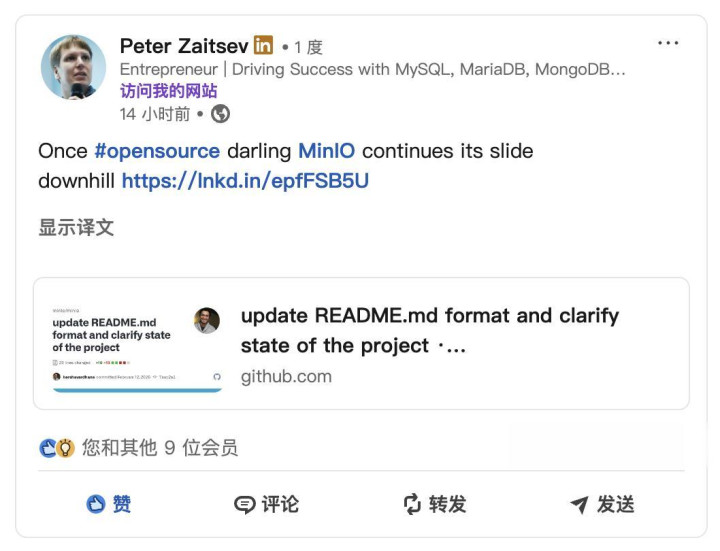Click the like reaction icon in the reactions summary
The image size is (720, 551).
pyautogui.click(x=47, y=448)
